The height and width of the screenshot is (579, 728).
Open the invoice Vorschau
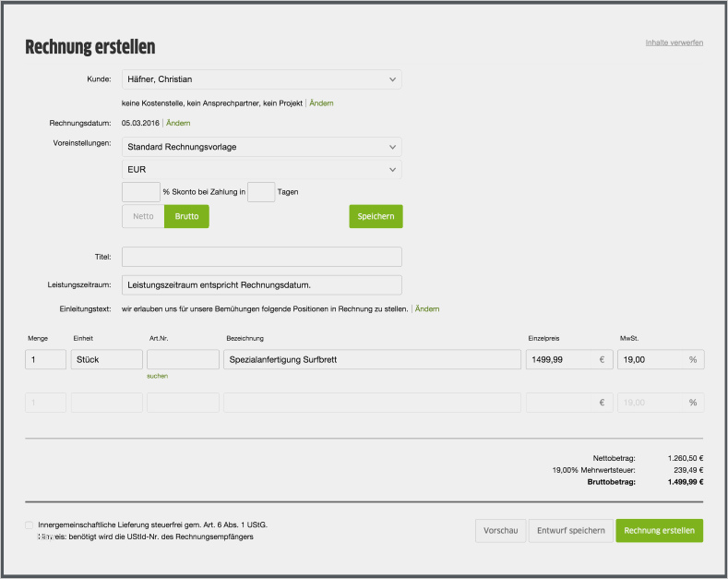click(x=499, y=530)
